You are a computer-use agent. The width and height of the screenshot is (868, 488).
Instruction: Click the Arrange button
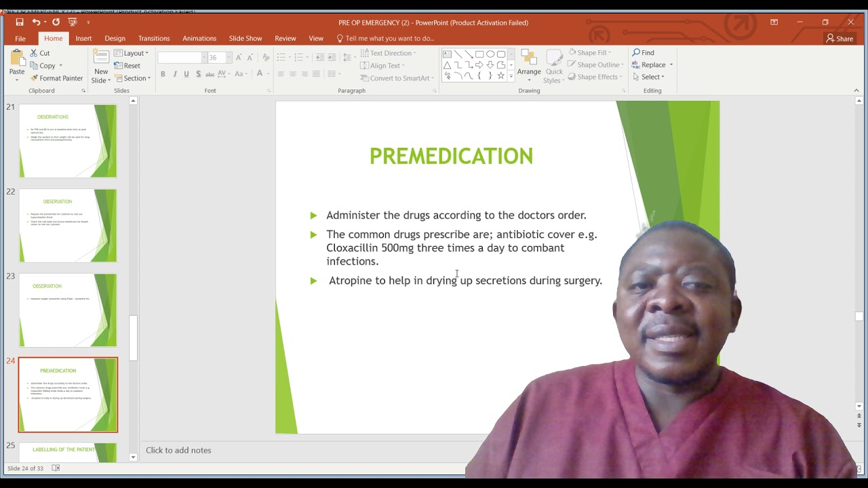click(x=529, y=66)
